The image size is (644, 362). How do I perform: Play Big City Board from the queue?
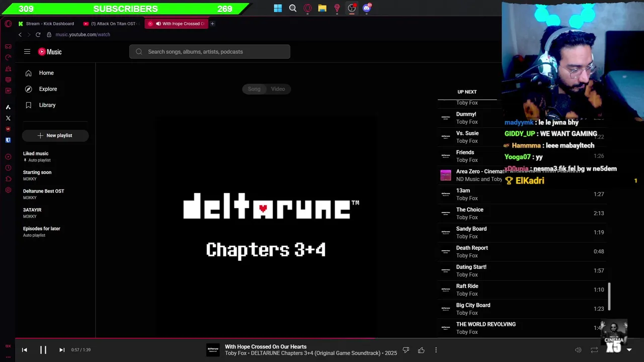(x=522, y=309)
